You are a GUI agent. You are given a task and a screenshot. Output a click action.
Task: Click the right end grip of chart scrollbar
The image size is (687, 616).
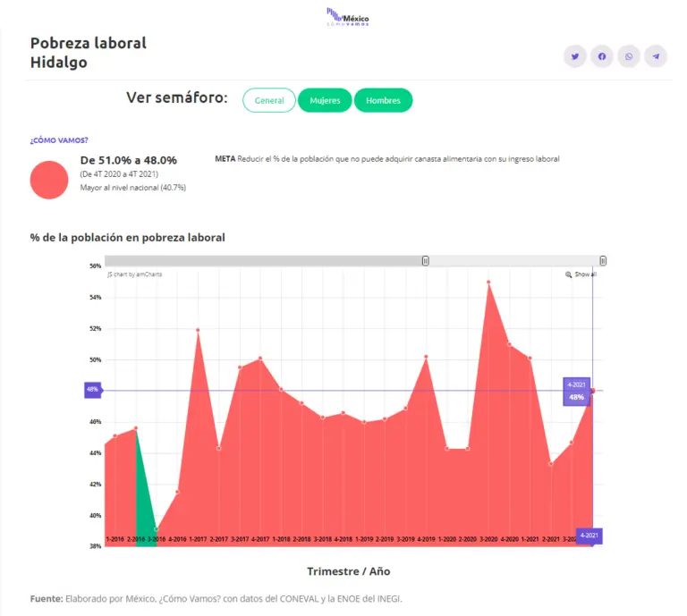[603, 261]
